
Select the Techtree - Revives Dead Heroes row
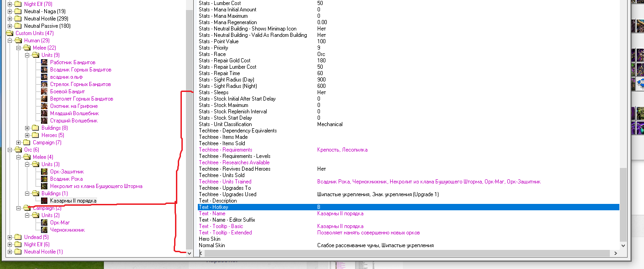tap(408, 169)
